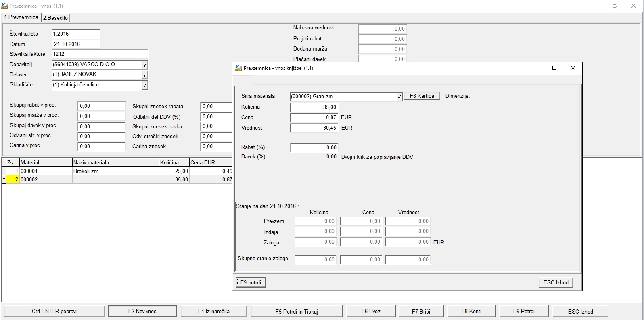Image resolution: width=644 pixels, height=320 pixels.
Task: Click the Prejeti rabat field
Action: pos(382,39)
